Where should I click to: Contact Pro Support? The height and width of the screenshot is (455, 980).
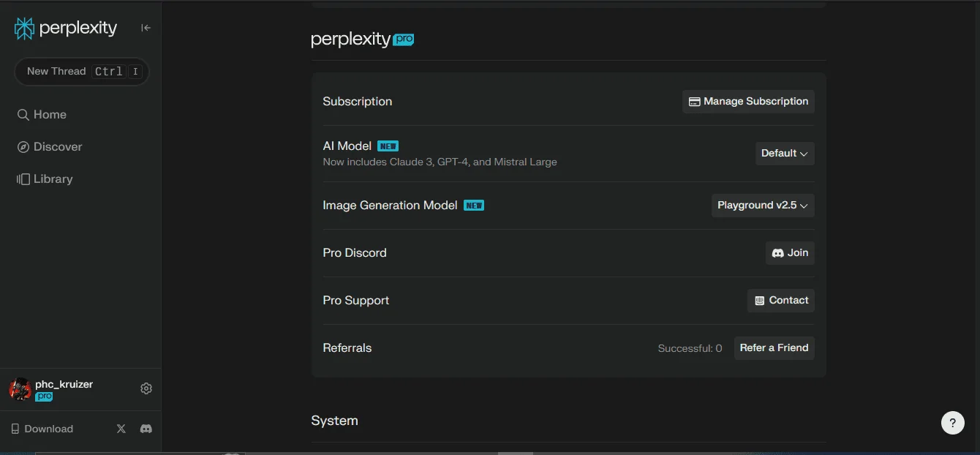pyautogui.click(x=781, y=301)
